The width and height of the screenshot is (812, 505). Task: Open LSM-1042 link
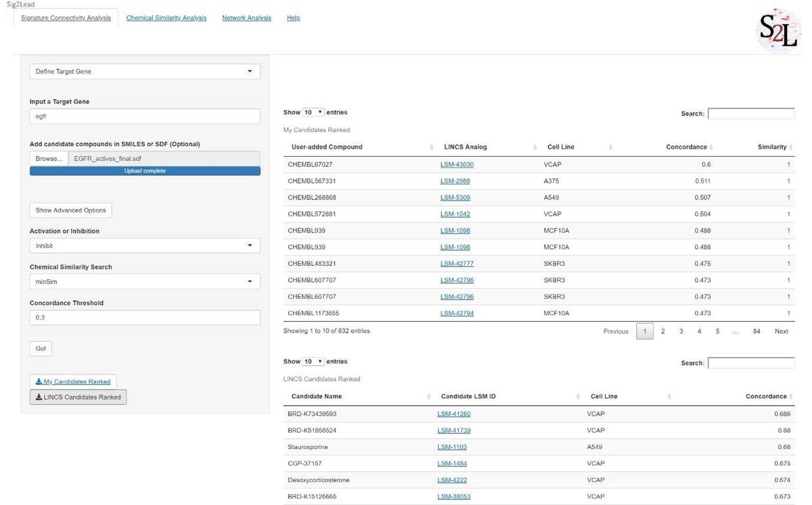coord(455,214)
